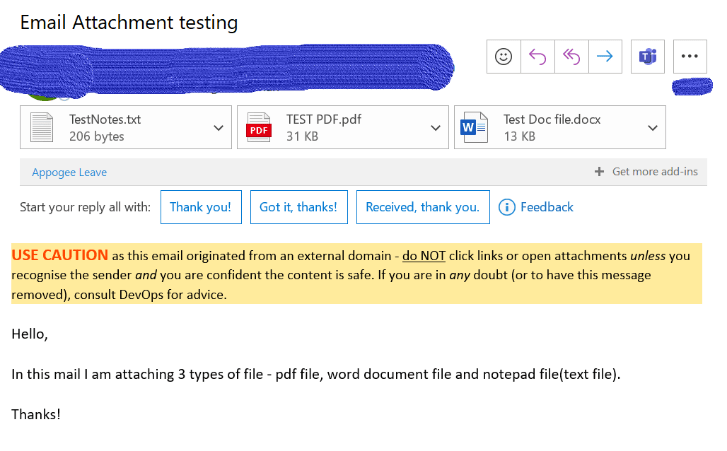Image resolution: width=727 pixels, height=451 pixels.
Task: Choose the "Thank you!" suggested reply
Action: click(x=200, y=207)
